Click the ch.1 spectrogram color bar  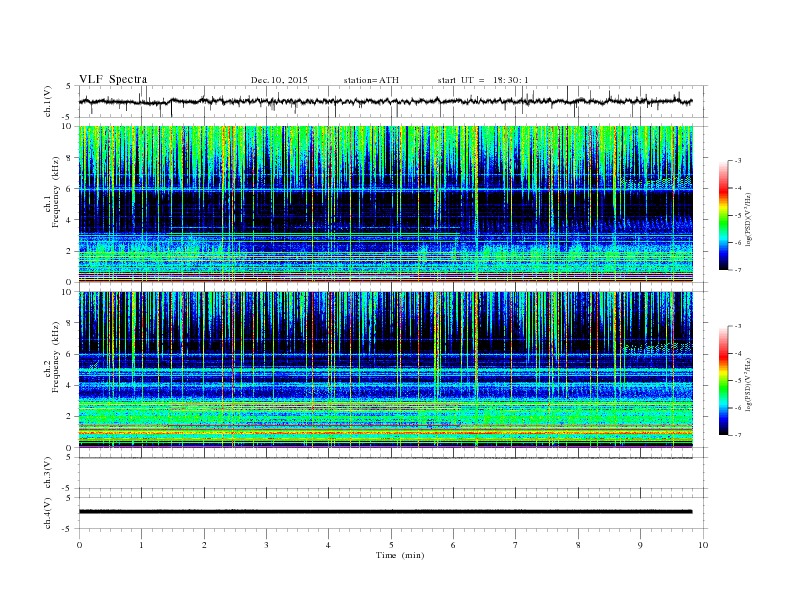723,215
